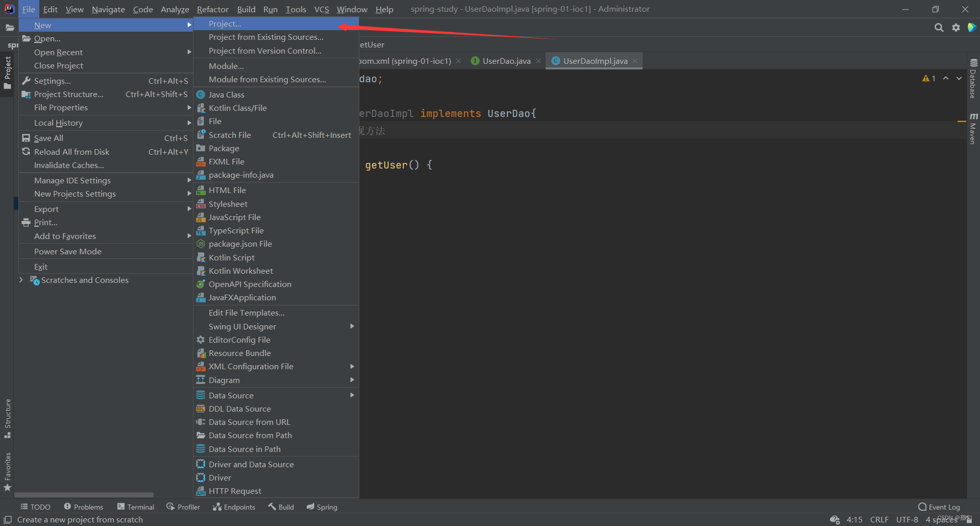The width and height of the screenshot is (980, 526).
Task: Create a new Java Class
Action: click(x=276, y=94)
